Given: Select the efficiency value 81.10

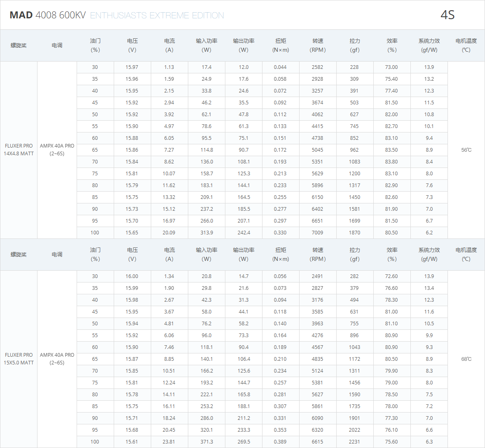Looking at the screenshot, I should pyautogui.click(x=391, y=324).
